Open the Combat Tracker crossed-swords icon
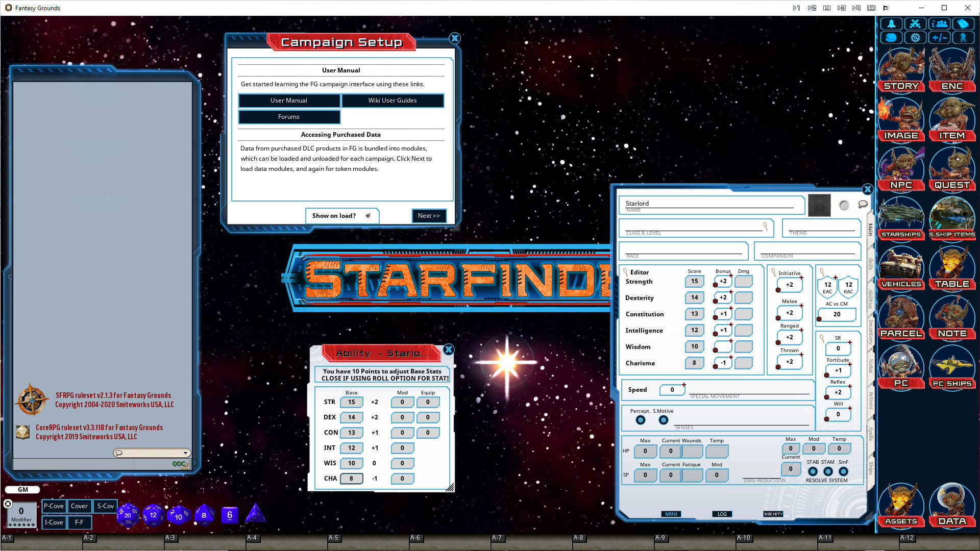 click(915, 23)
